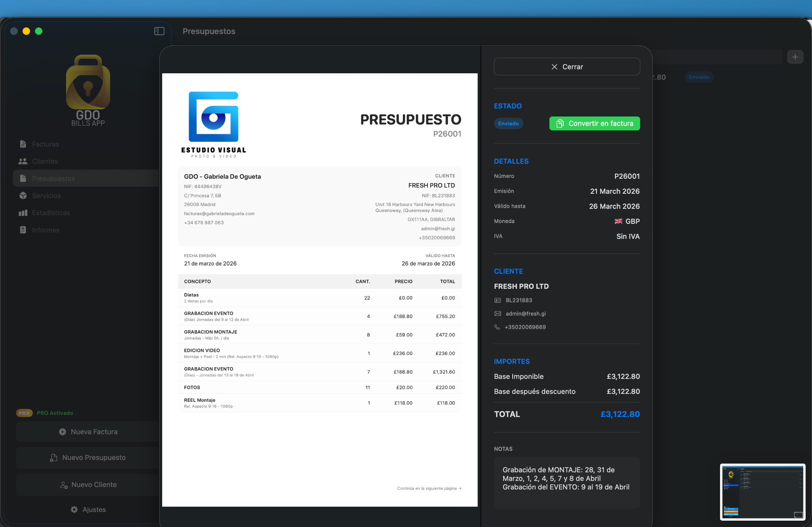Click the Servicios cube icon
The height and width of the screenshot is (527, 812).
23,196
